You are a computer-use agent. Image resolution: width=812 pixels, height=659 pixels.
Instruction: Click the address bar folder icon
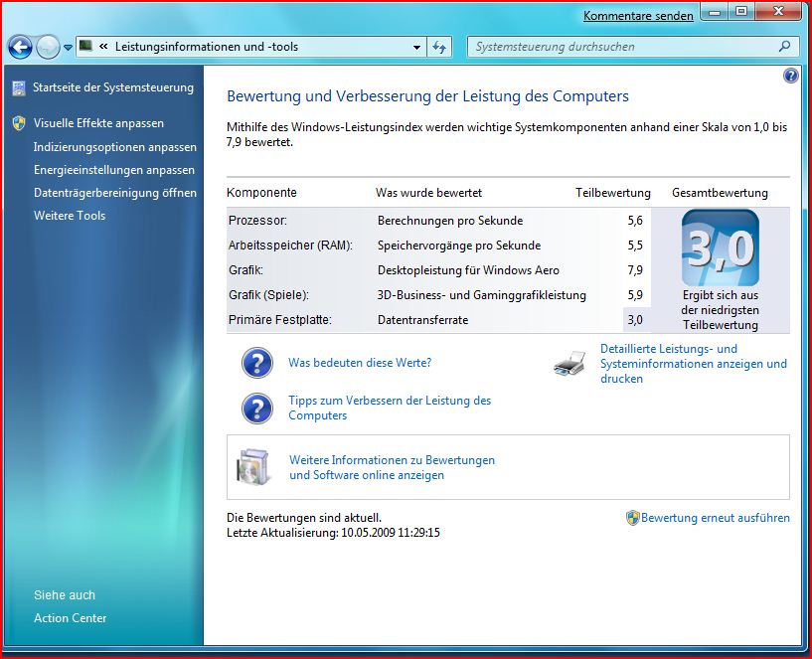pyautogui.click(x=85, y=46)
